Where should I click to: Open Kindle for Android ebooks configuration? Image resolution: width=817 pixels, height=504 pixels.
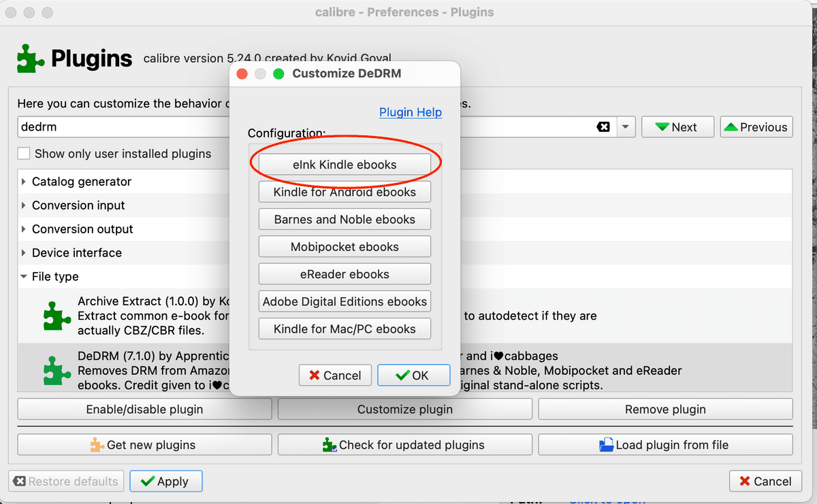tap(345, 192)
